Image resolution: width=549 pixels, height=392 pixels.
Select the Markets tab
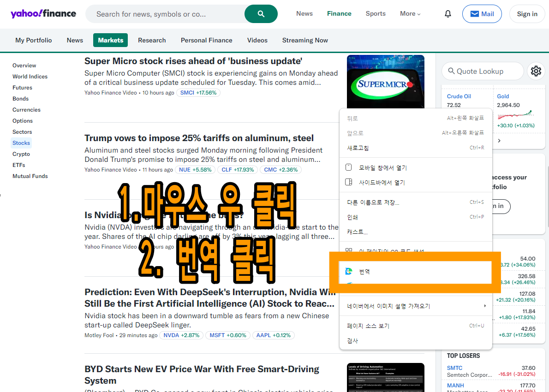pos(110,40)
